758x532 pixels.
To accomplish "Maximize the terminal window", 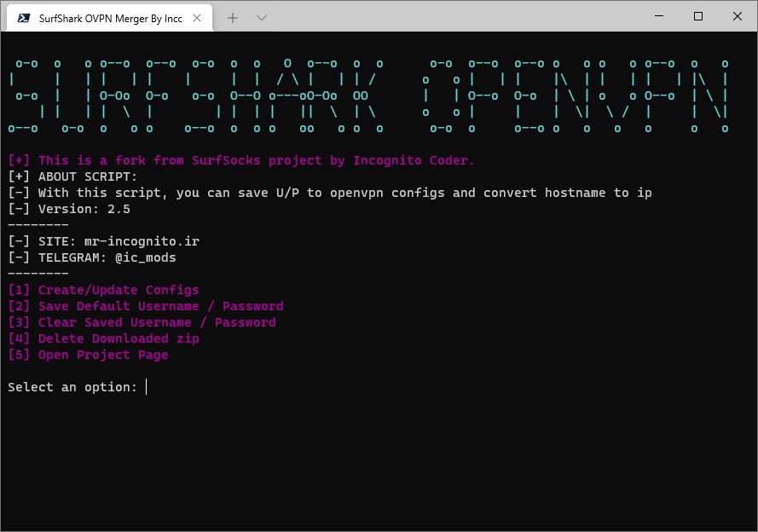I will pyautogui.click(x=698, y=16).
